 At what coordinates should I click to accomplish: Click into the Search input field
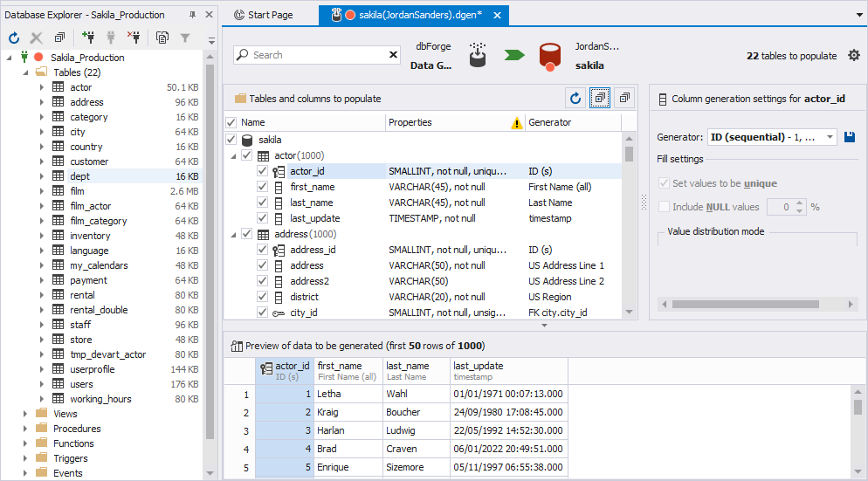coord(319,55)
